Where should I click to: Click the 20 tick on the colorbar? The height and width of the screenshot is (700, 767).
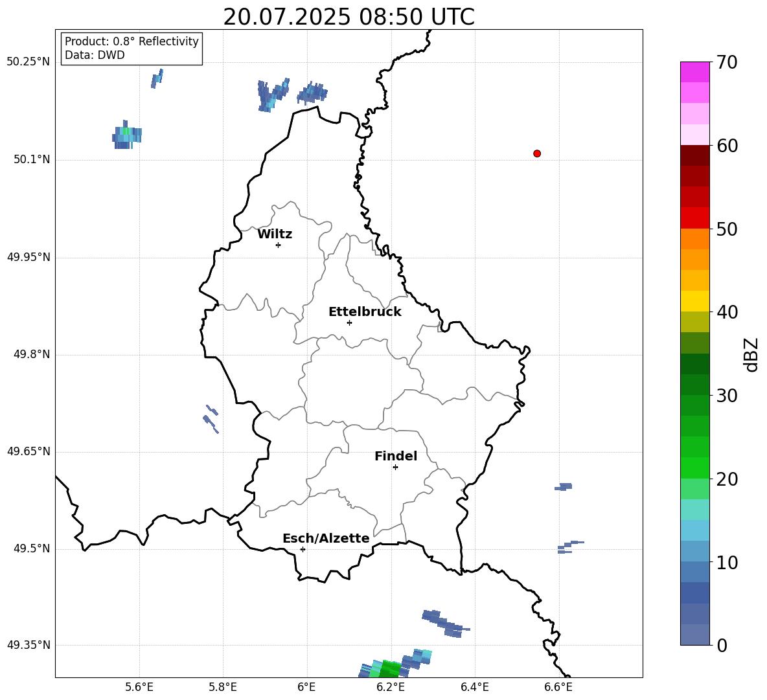727,479
